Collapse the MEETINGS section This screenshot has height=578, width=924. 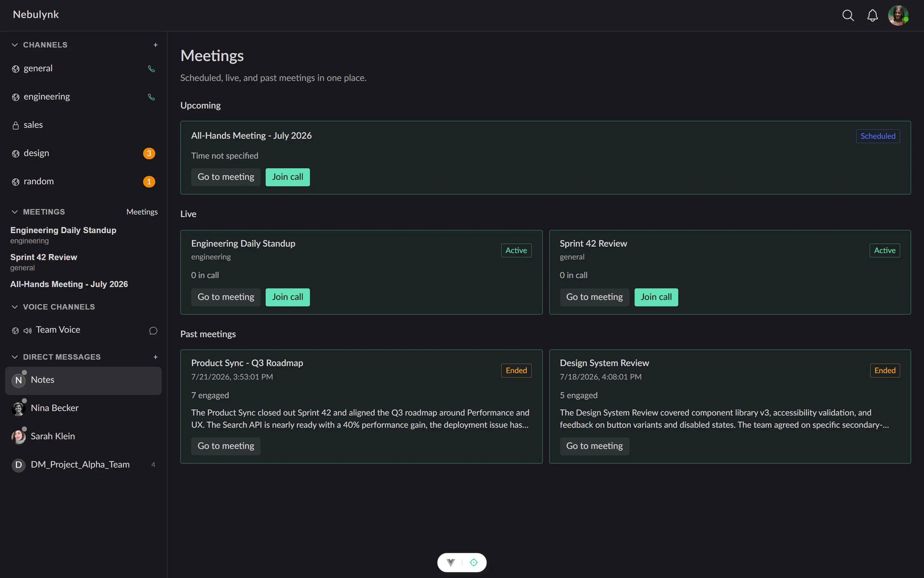[14, 212]
